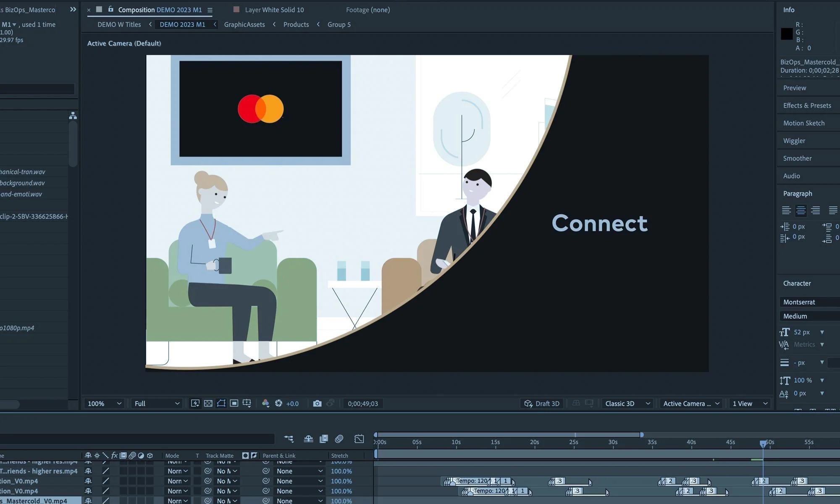Open the show channel color management icon
Screen dimensions: 840x504
click(265, 403)
